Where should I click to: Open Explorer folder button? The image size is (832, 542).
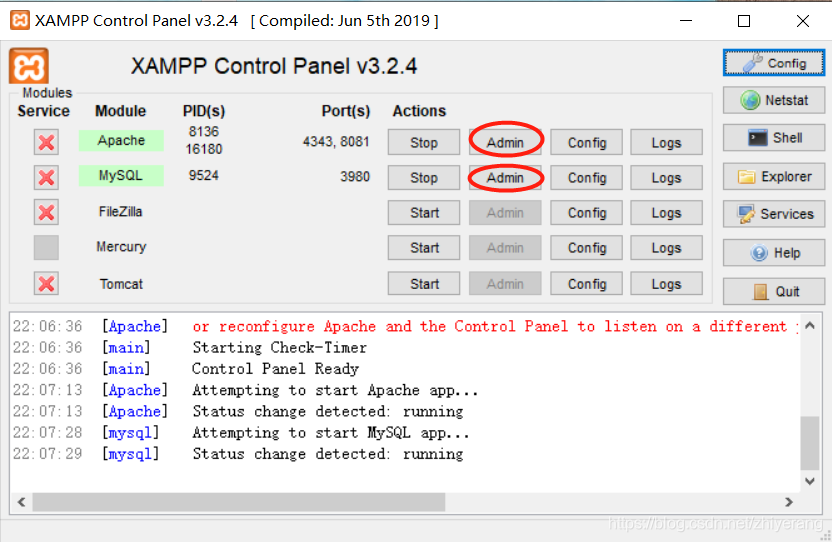point(774,177)
